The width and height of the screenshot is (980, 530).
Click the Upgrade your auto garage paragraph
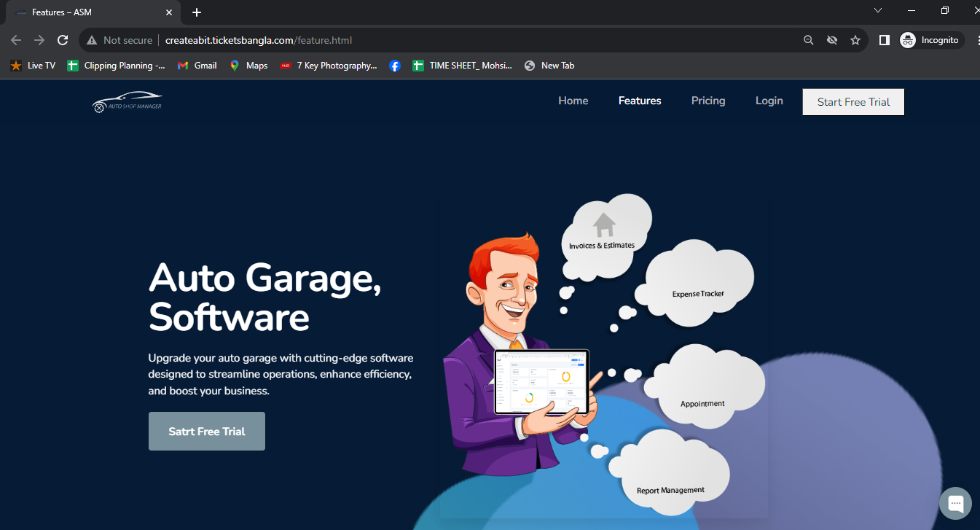281,375
